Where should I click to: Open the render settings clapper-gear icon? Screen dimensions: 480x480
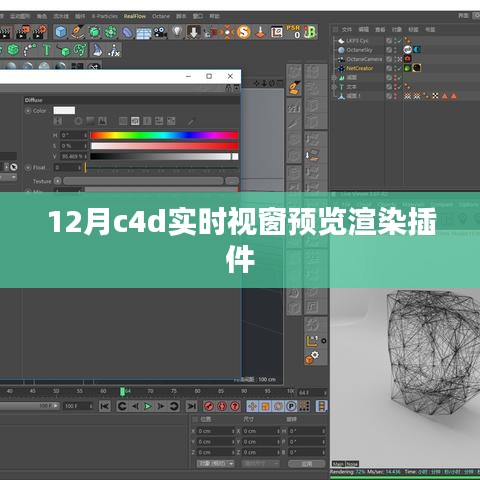pyautogui.click(x=40, y=32)
